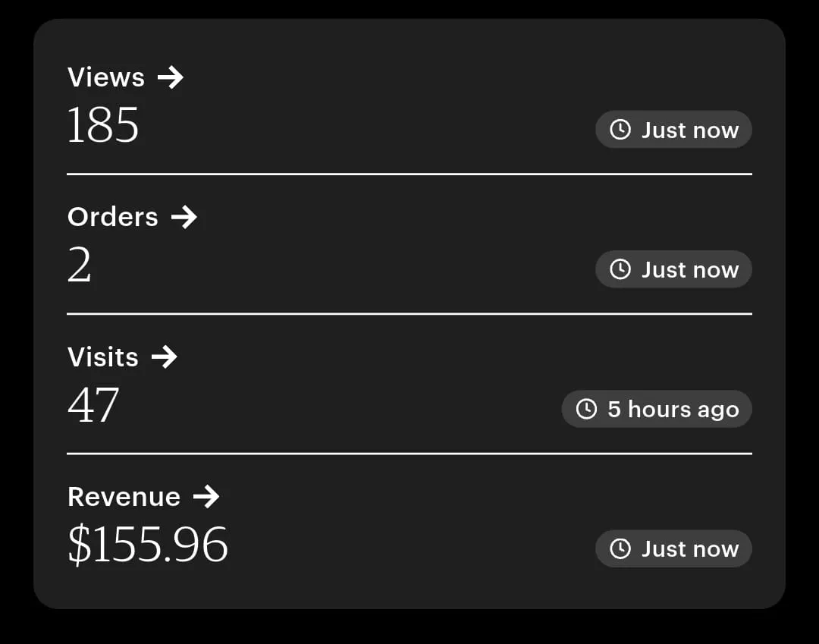
Task: Open the Revenue stat link
Action: pos(124,497)
